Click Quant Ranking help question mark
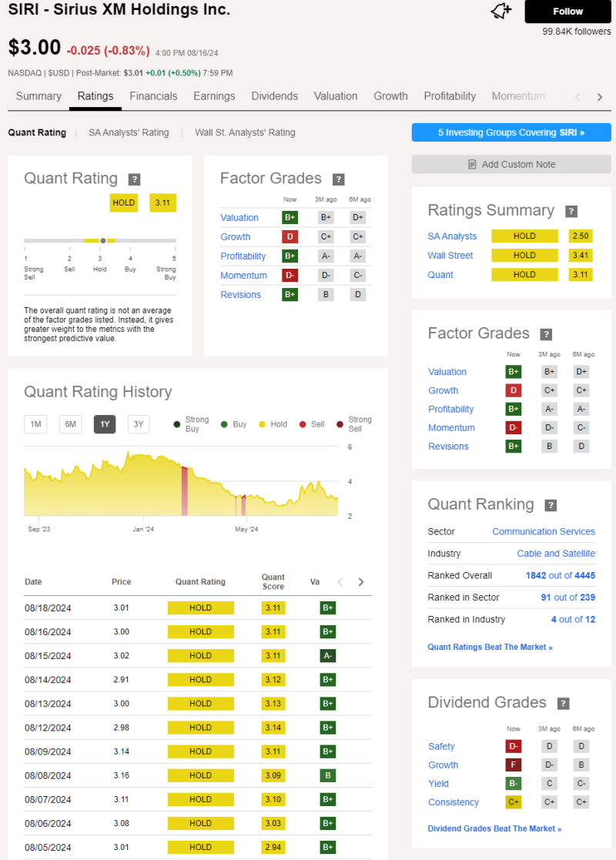616x860 pixels. 551,505
